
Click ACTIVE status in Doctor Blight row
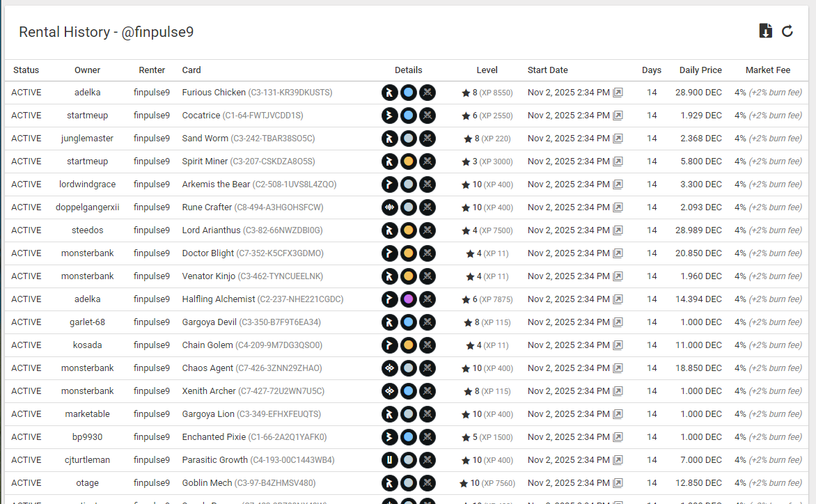tap(26, 253)
